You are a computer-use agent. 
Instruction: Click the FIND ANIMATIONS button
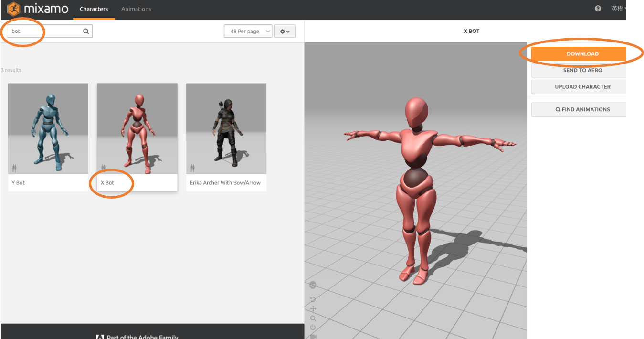[x=578, y=109]
